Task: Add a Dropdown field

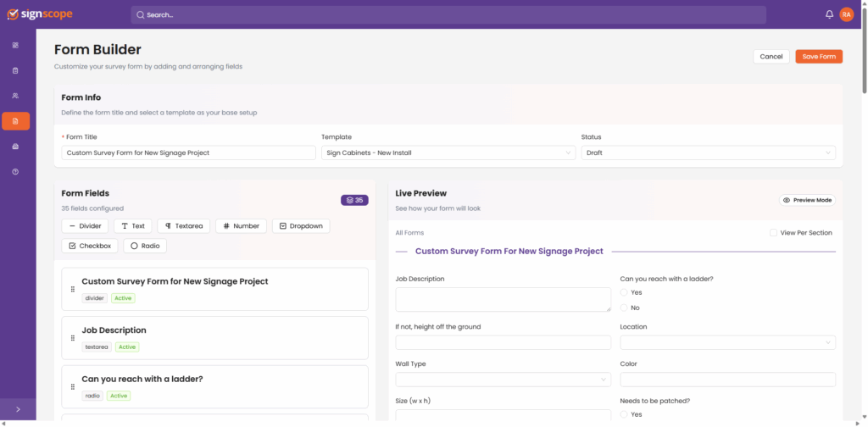Action: (301, 225)
